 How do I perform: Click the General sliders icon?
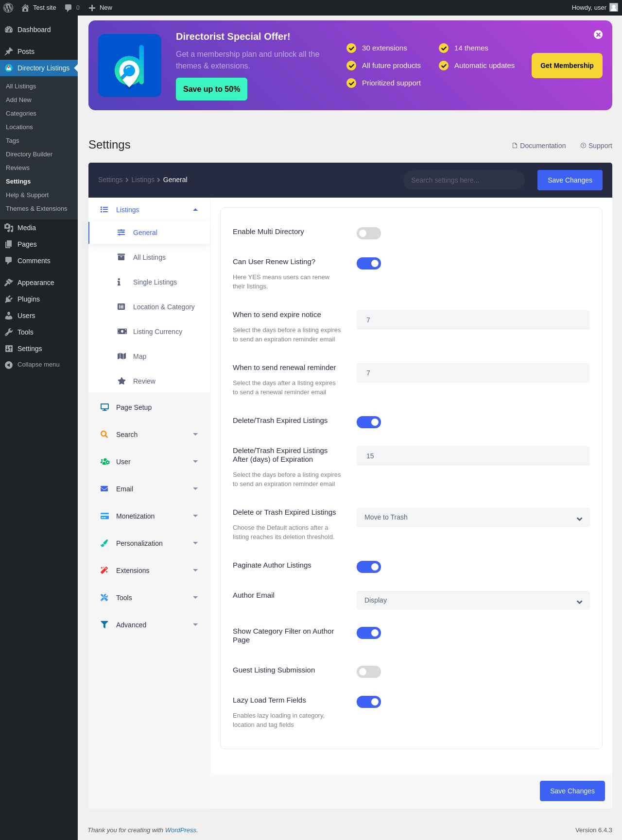(x=121, y=233)
